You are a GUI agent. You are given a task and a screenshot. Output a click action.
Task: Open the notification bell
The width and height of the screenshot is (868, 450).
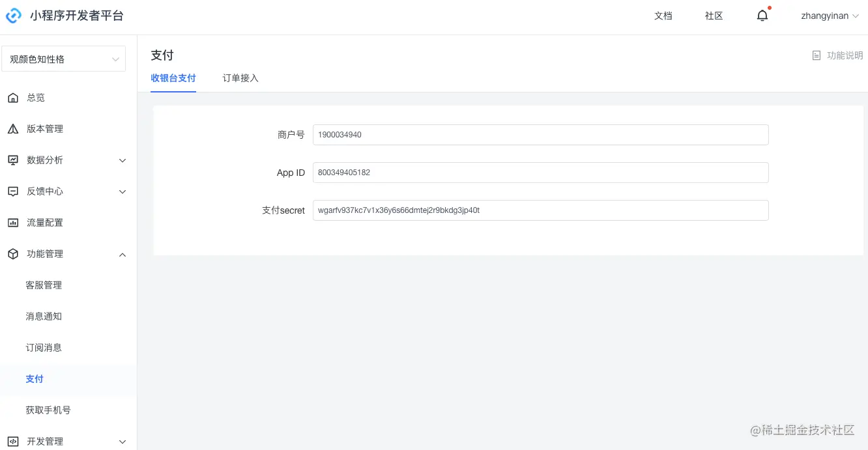(762, 16)
